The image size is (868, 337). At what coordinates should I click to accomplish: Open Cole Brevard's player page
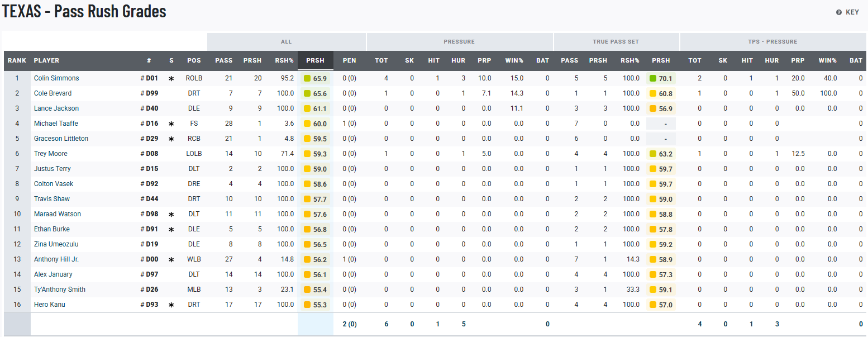[53, 93]
